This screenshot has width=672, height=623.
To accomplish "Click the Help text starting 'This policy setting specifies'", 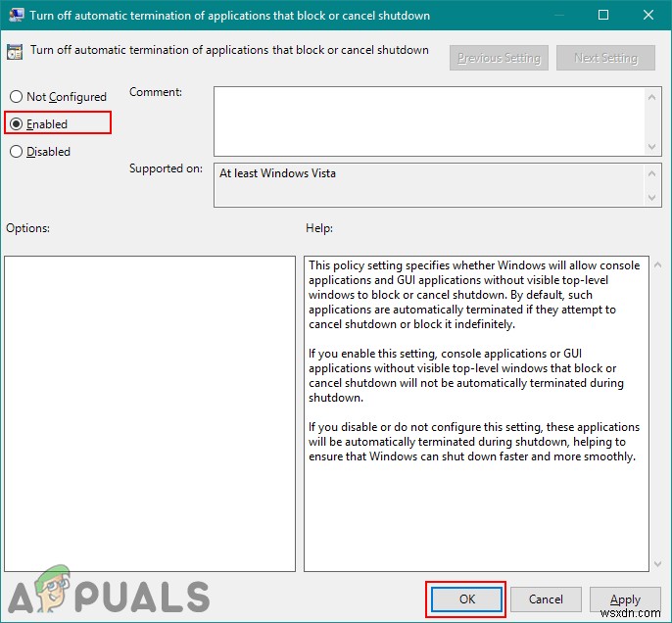I will pyautogui.click(x=474, y=295).
